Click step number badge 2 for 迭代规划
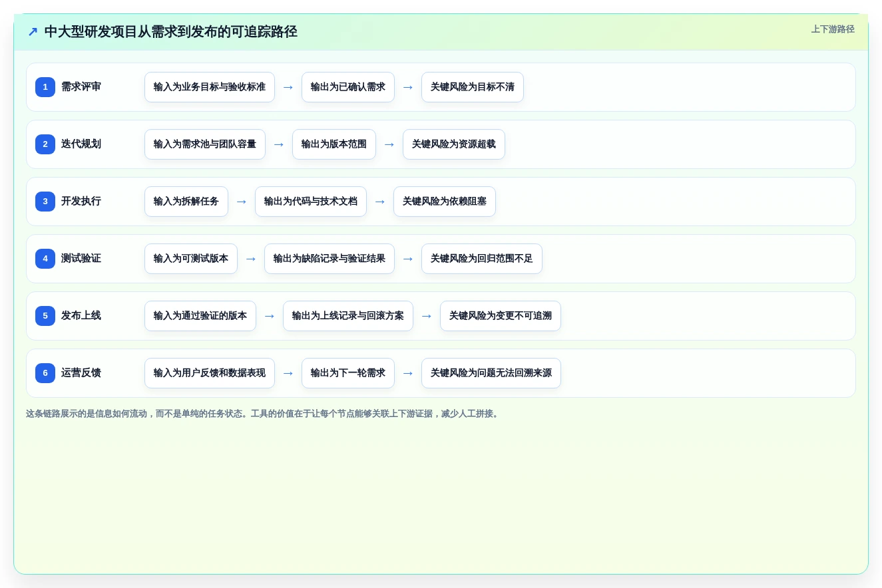The height and width of the screenshot is (588, 882). pyautogui.click(x=45, y=144)
